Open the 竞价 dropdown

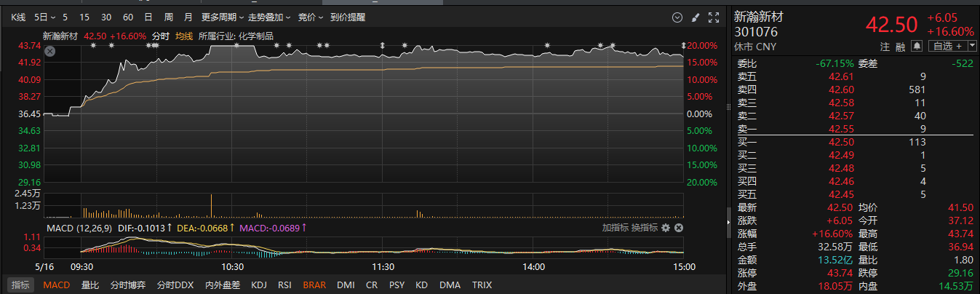coord(311,17)
